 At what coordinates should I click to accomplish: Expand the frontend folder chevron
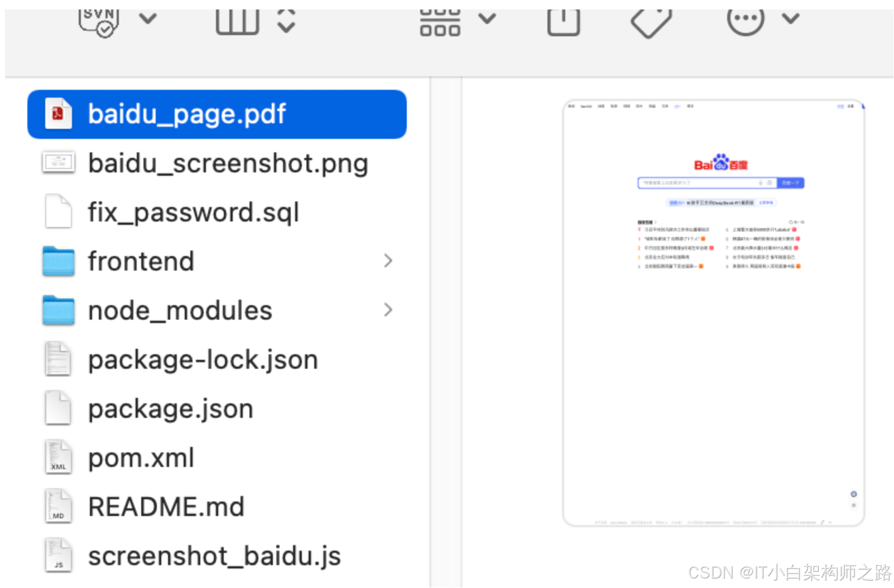[388, 261]
